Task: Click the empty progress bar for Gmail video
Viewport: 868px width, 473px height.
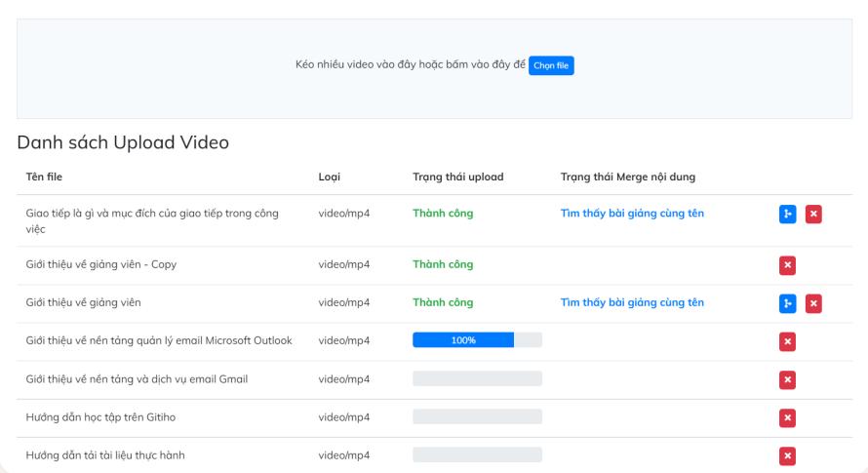Action: tap(477, 378)
